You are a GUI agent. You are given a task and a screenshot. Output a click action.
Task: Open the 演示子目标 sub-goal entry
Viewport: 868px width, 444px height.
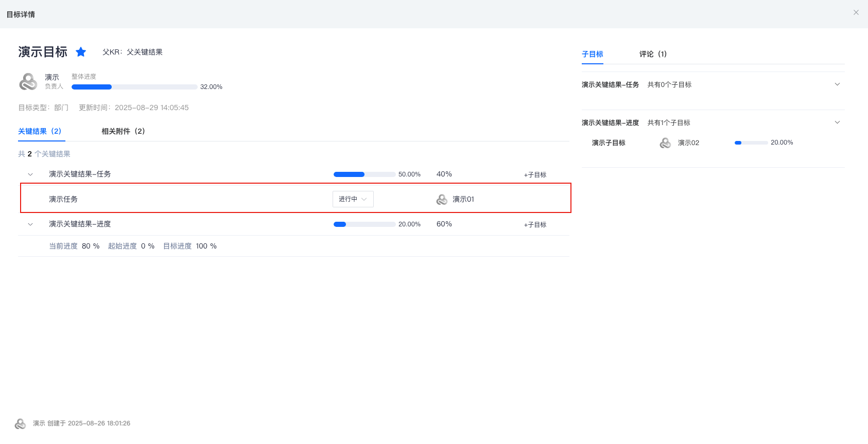coord(609,143)
